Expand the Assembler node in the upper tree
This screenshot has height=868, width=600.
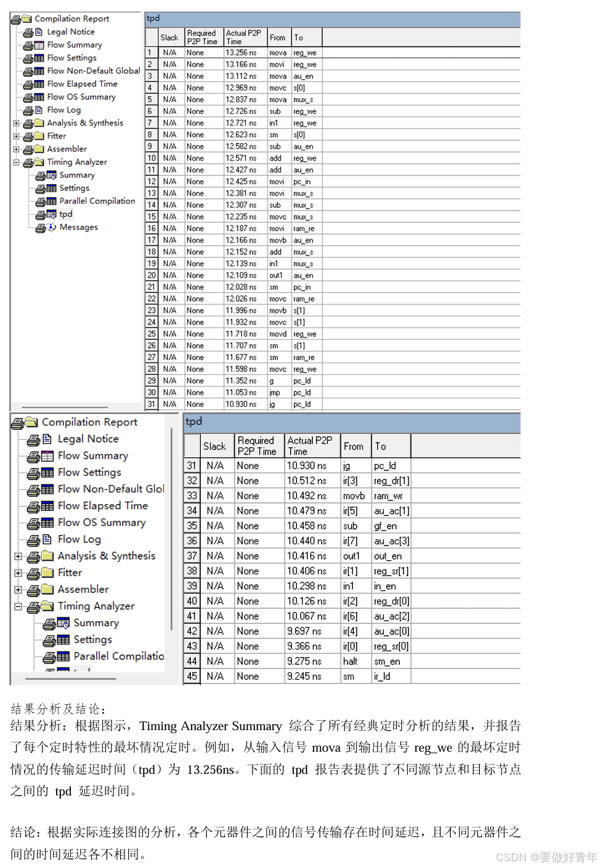point(17,149)
